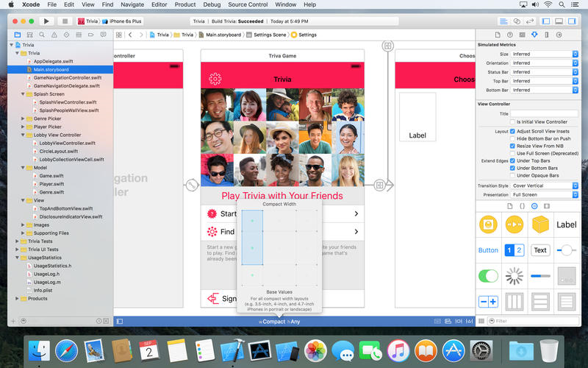
Task: Open the Attributes inspector tab
Action: (534, 35)
